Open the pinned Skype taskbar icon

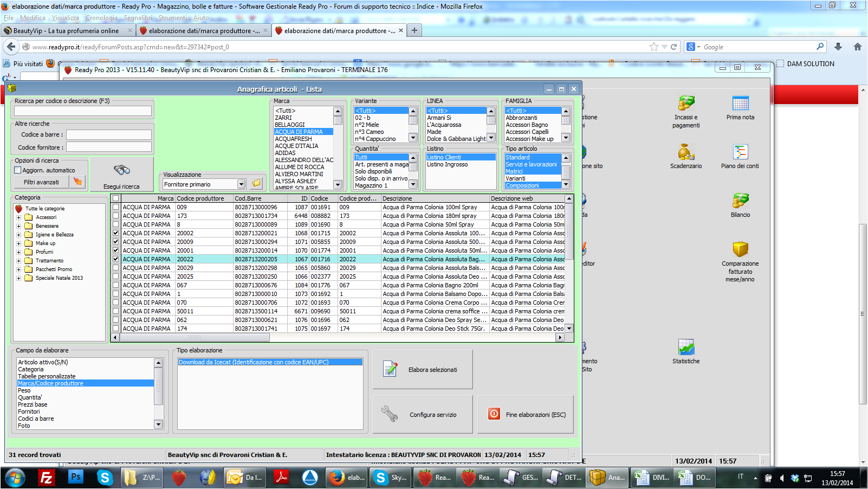[105, 478]
